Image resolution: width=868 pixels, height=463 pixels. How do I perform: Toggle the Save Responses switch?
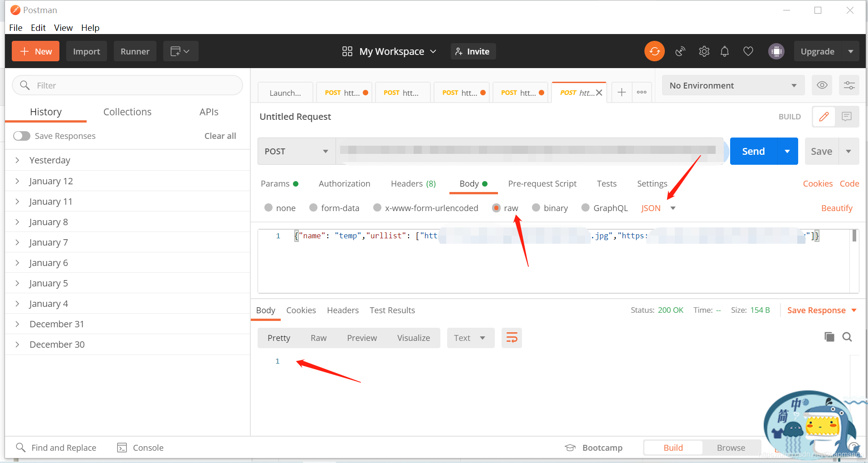[22, 136]
